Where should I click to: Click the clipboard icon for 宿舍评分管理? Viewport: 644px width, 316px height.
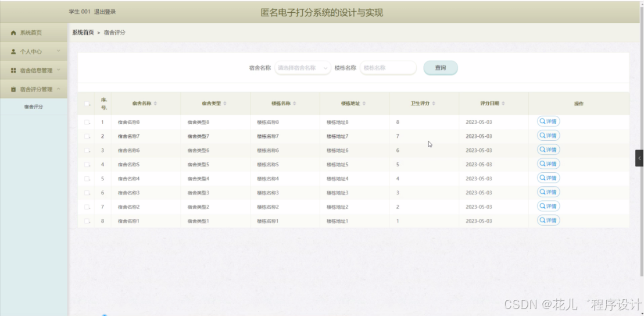click(13, 89)
